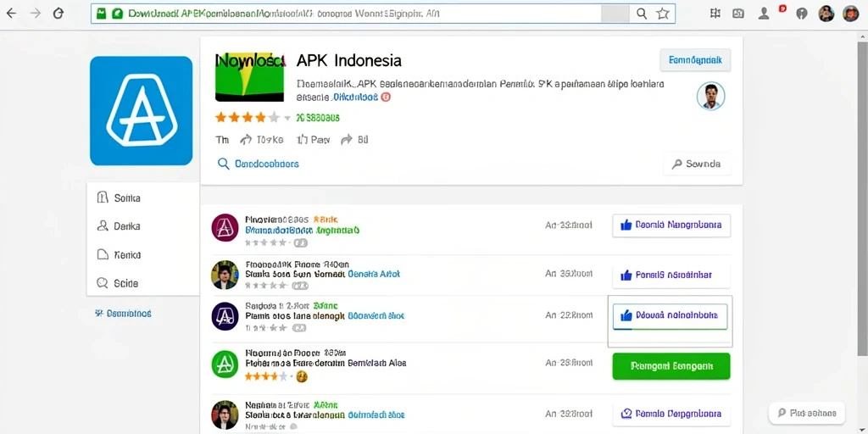The height and width of the screenshot is (434, 868).
Task: Click the share arrow next to "Bd"
Action: click(x=347, y=140)
